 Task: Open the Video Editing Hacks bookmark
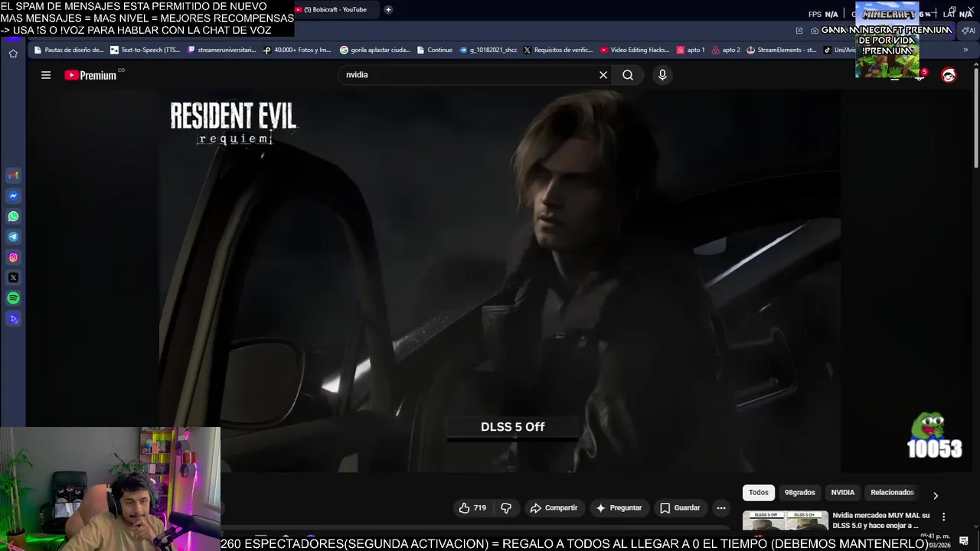click(x=635, y=50)
